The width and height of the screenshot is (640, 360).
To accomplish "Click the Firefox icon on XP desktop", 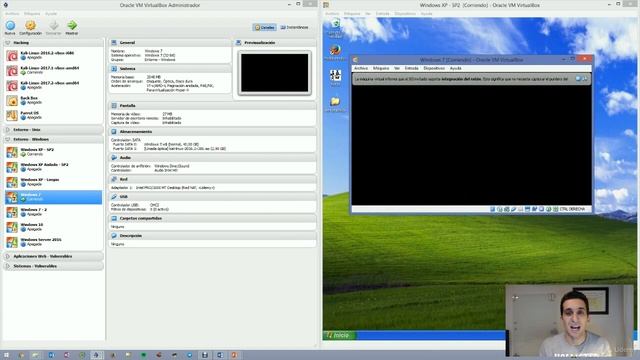I will point(336,51).
